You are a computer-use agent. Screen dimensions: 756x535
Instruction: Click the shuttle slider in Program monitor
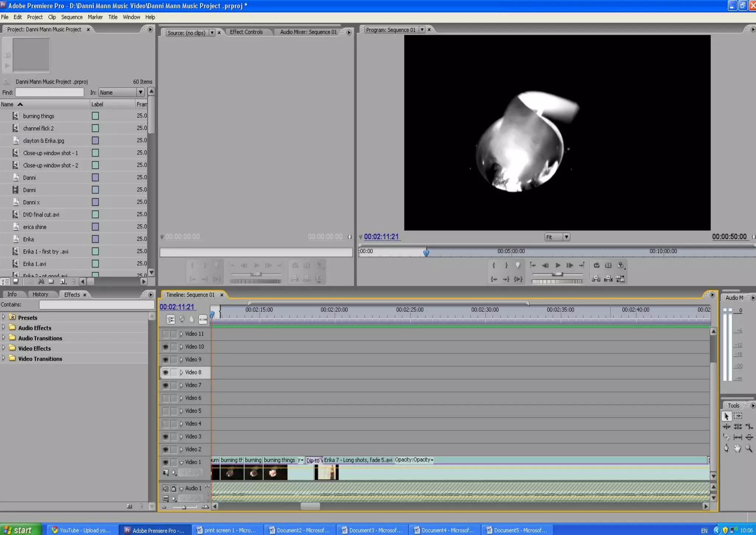(x=557, y=274)
